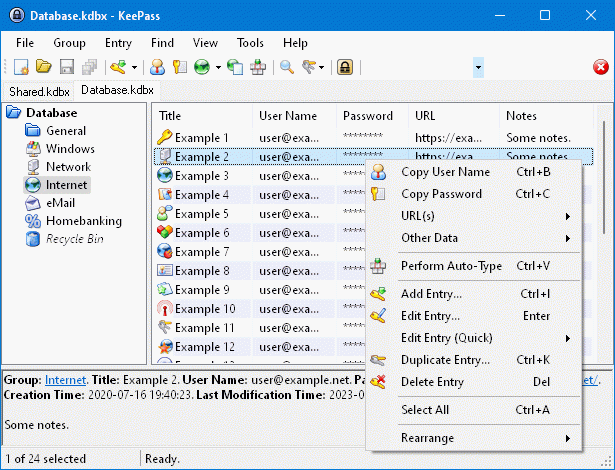
Task: Expand the URL(s) submenu
Action: tap(474, 216)
